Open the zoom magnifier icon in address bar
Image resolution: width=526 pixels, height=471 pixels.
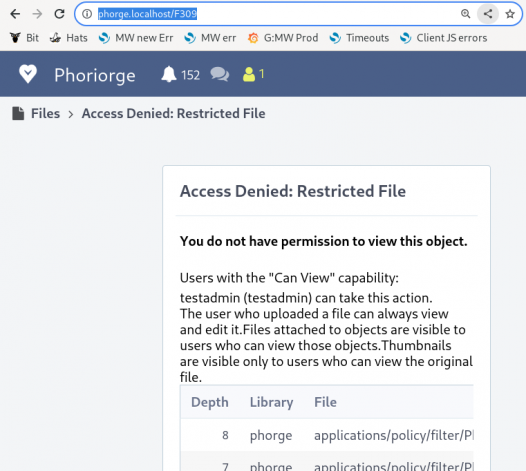pyautogui.click(x=465, y=14)
